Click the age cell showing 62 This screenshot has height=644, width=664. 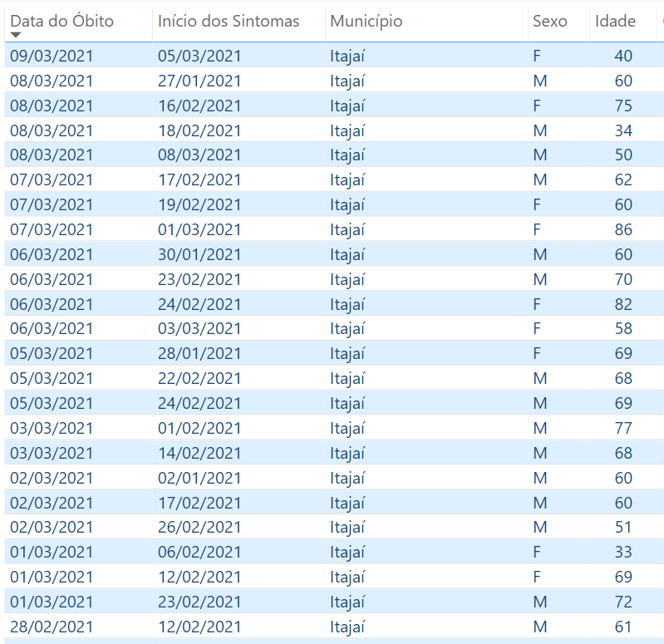623,180
